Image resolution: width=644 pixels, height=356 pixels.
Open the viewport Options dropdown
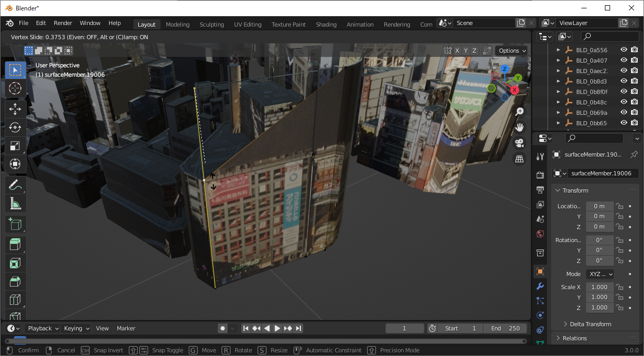512,51
